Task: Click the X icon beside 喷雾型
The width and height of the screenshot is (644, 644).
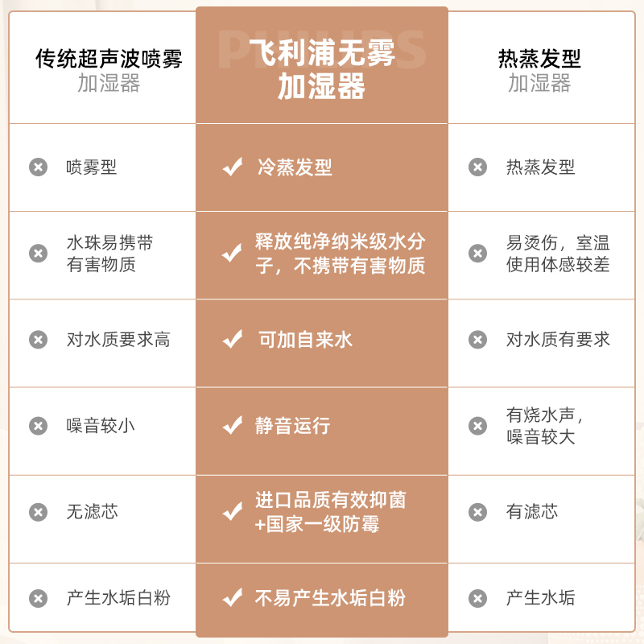Action: point(38,167)
